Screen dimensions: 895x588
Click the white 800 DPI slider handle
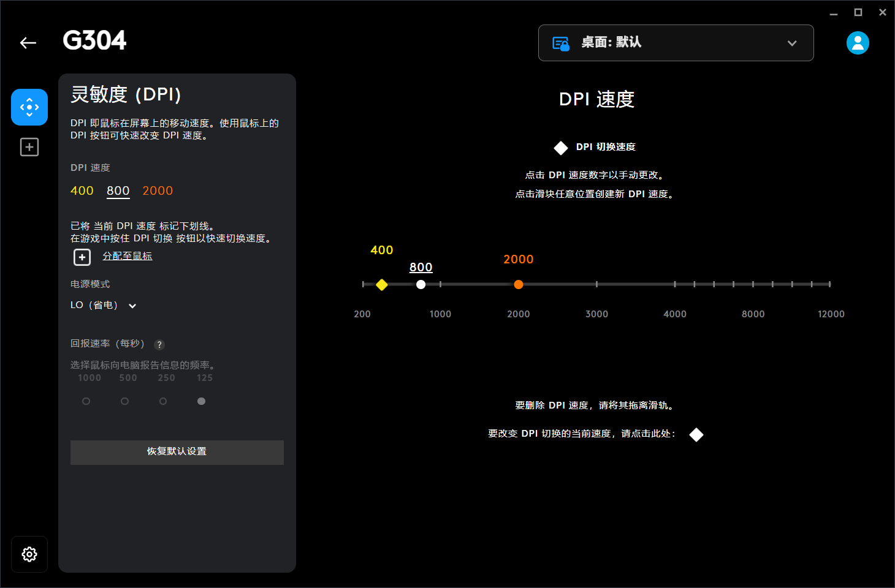pyautogui.click(x=421, y=284)
